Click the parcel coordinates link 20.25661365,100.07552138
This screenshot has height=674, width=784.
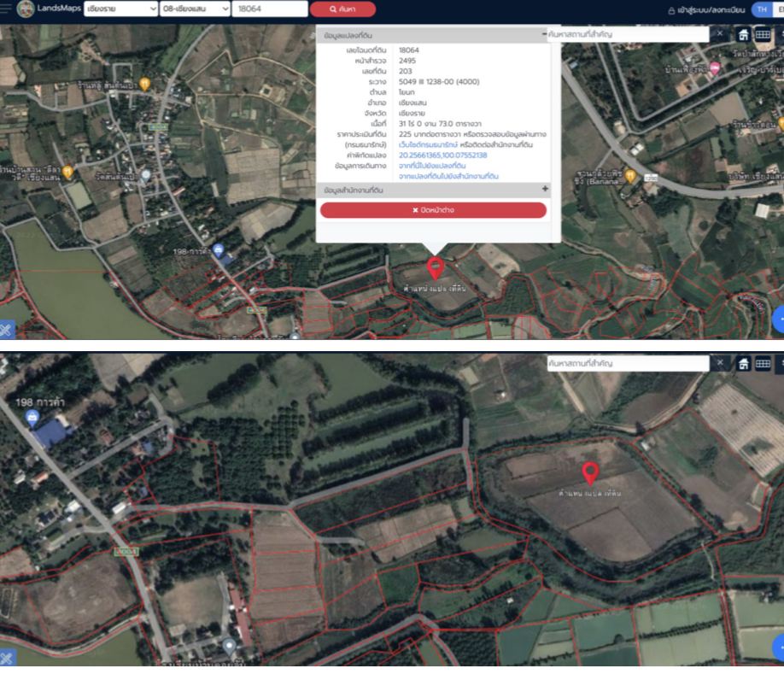point(442,155)
